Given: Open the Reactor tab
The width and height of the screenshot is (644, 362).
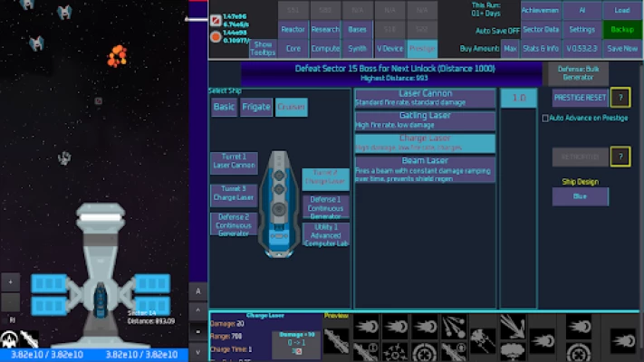Looking at the screenshot, I should [293, 29].
